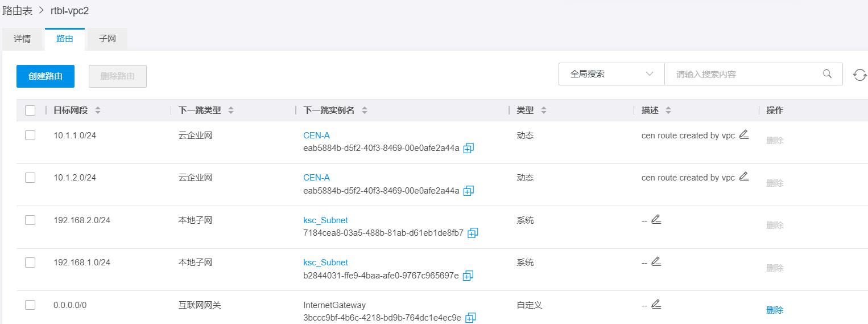Sort the table by 目标网段 column
The image size is (868, 324).
(x=98, y=110)
